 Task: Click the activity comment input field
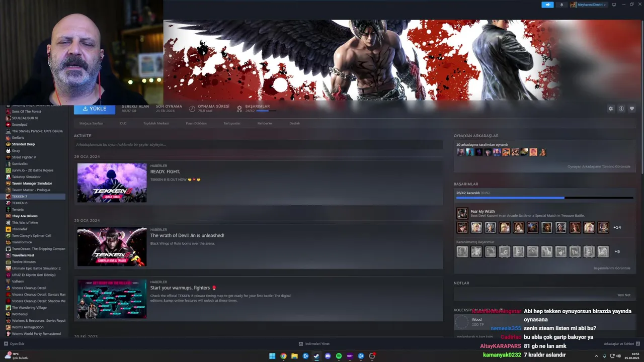(x=259, y=144)
